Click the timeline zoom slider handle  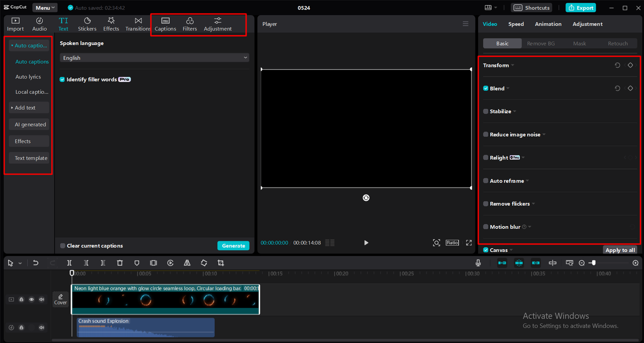[x=594, y=263]
